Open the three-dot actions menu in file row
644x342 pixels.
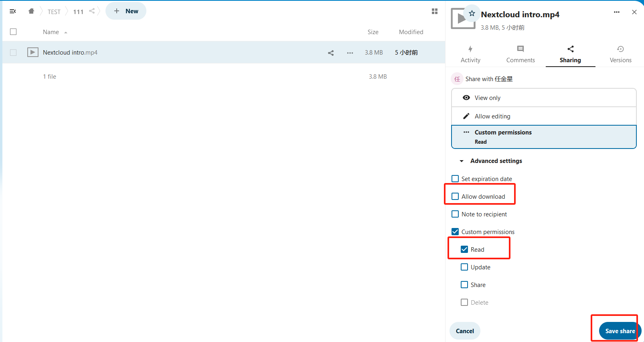pos(350,53)
